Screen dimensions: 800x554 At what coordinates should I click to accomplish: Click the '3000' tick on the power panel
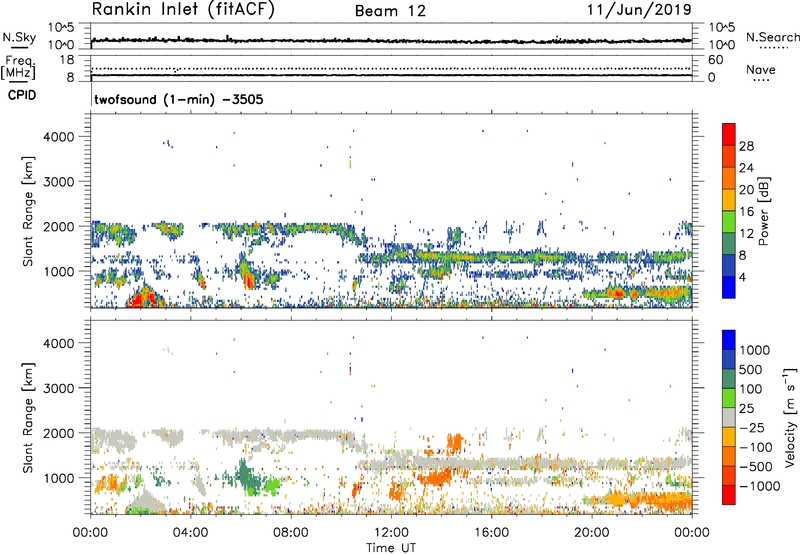click(59, 182)
